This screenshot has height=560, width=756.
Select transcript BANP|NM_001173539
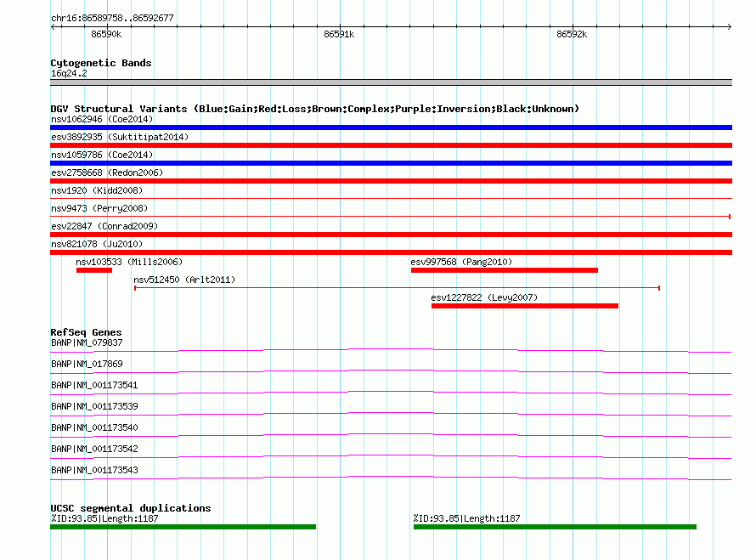94,406
